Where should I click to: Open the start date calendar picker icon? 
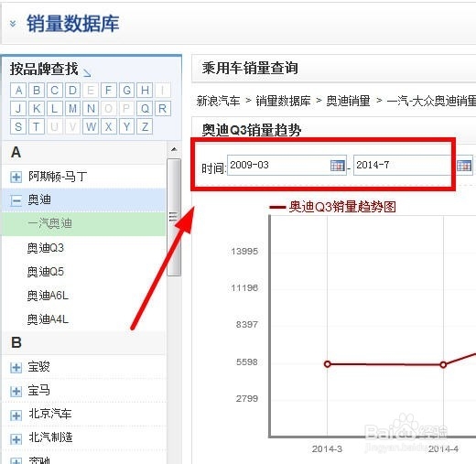(338, 166)
